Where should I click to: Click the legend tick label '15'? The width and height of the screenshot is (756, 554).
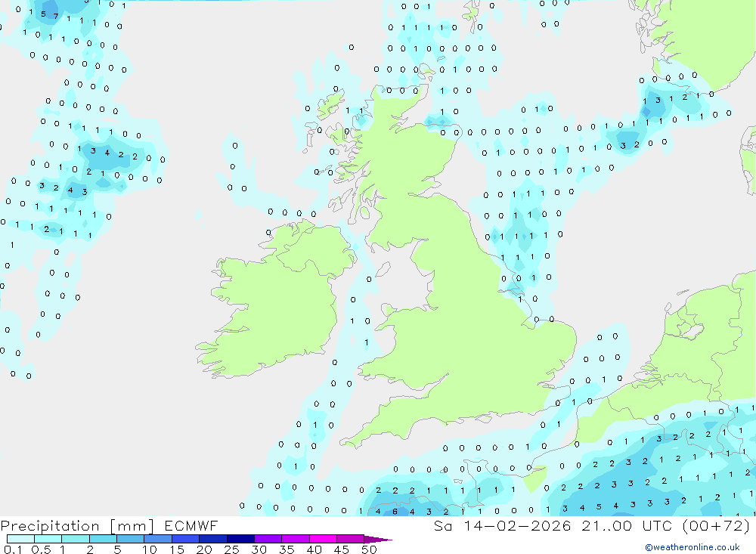(177, 549)
